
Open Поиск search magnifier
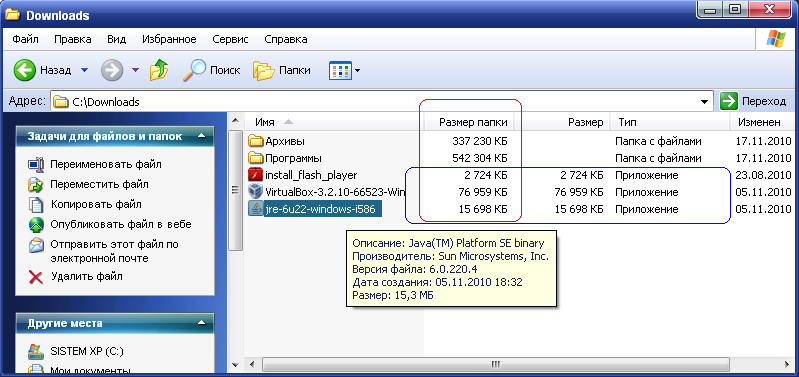[195, 70]
